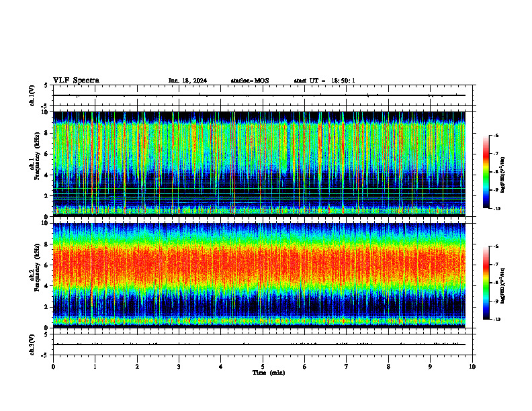Click the time-axis tick label "7"
This screenshot has width=532, height=411.
(x=347, y=367)
